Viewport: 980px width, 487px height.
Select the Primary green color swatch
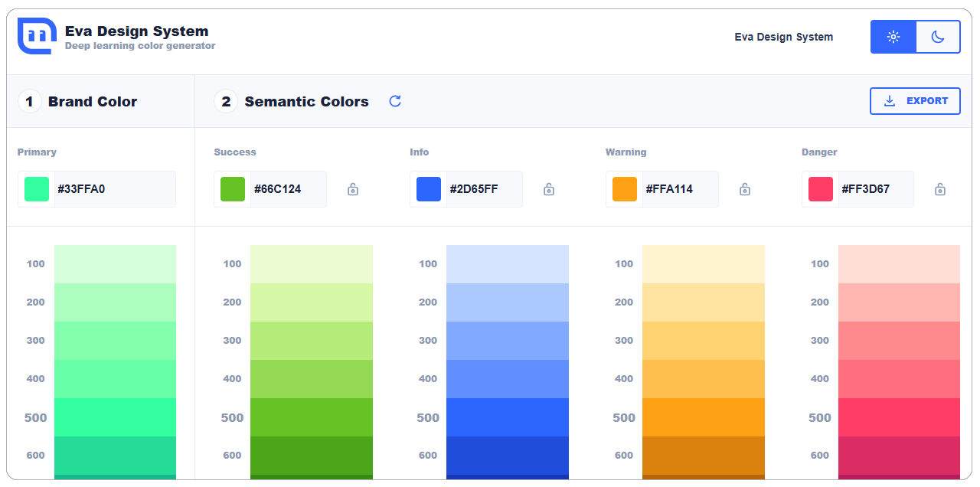point(36,188)
